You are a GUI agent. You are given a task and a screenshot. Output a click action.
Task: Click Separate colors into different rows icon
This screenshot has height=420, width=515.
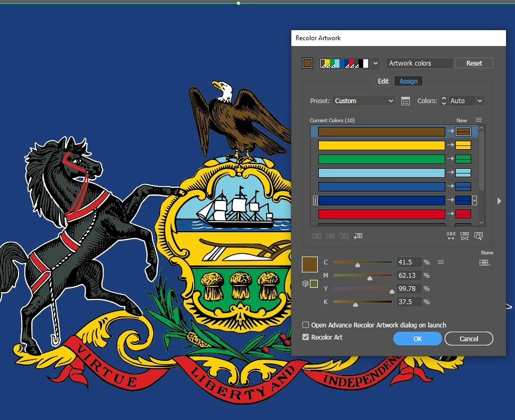[x=330, y=236]
